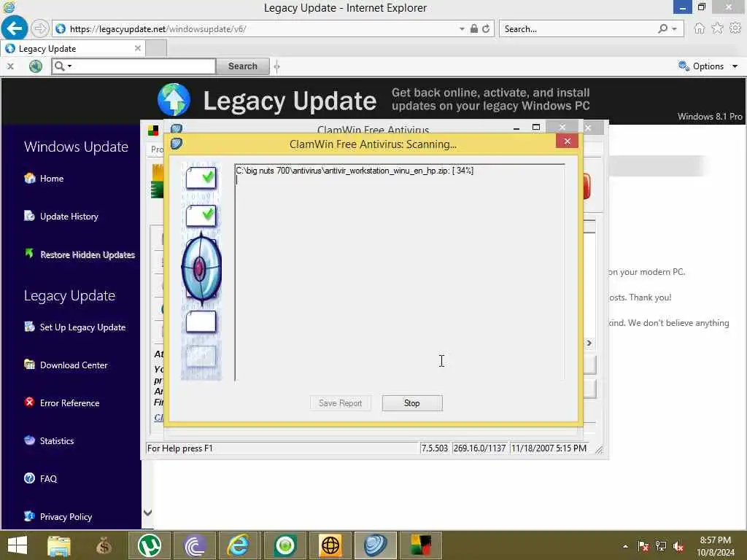Click the IE Search... input box
Image resolution: width=747 pixels, height=560 pixels.
578,28
